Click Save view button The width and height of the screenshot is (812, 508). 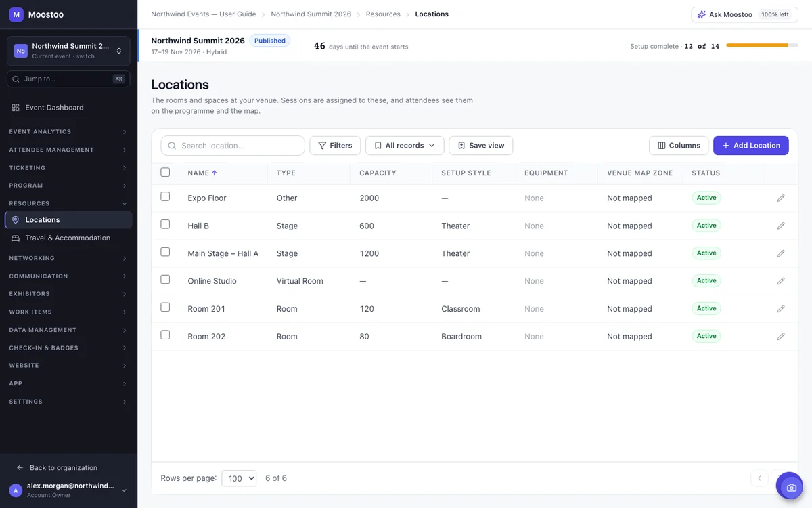(x=481, y=146)
